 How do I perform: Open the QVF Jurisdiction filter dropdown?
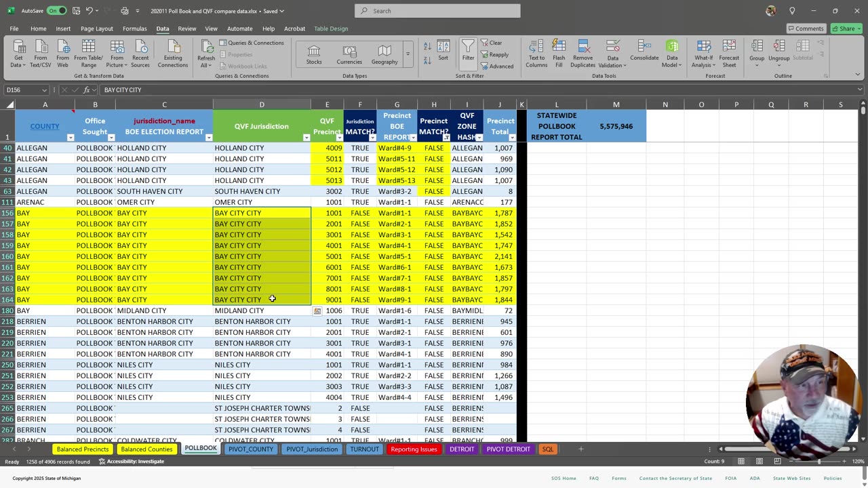pyautogui.click(x=307, y=138)
